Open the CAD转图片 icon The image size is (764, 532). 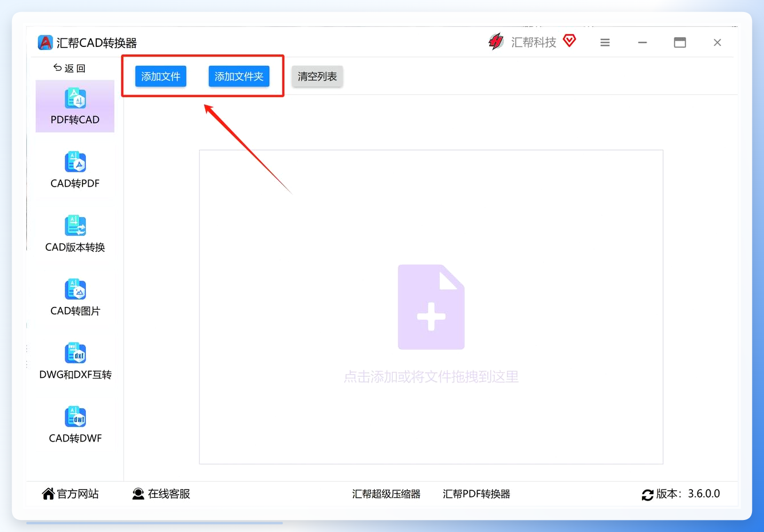coord(75,289)
